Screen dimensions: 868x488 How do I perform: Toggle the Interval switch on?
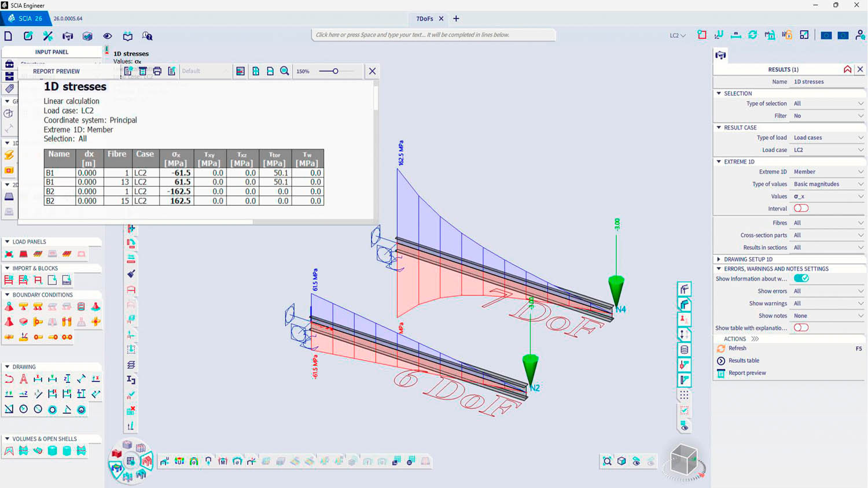tap(801, 208)
